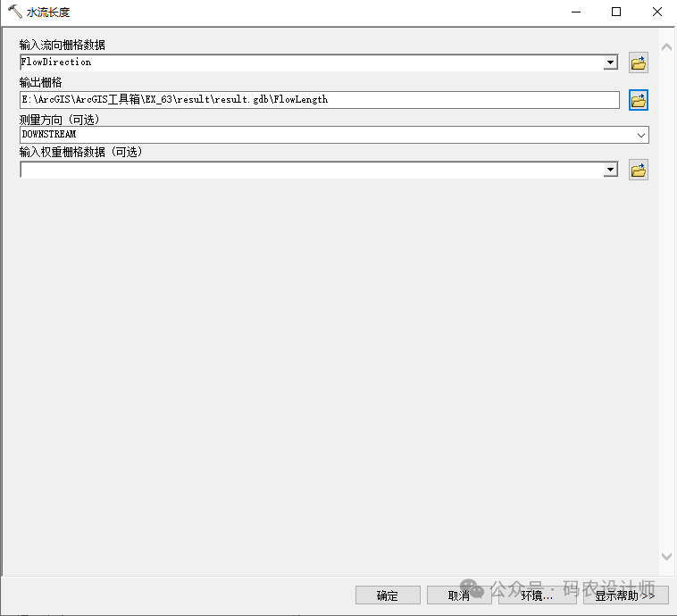
Task: Browse for the input flow direction raster
Action: 638,62
